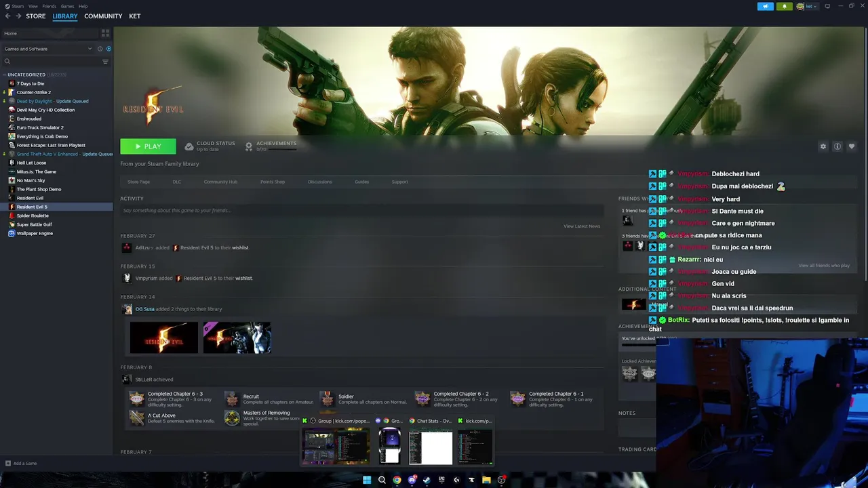Open Steam menu
The width and height of the screenshot is (868, 488).
point(18,6)
